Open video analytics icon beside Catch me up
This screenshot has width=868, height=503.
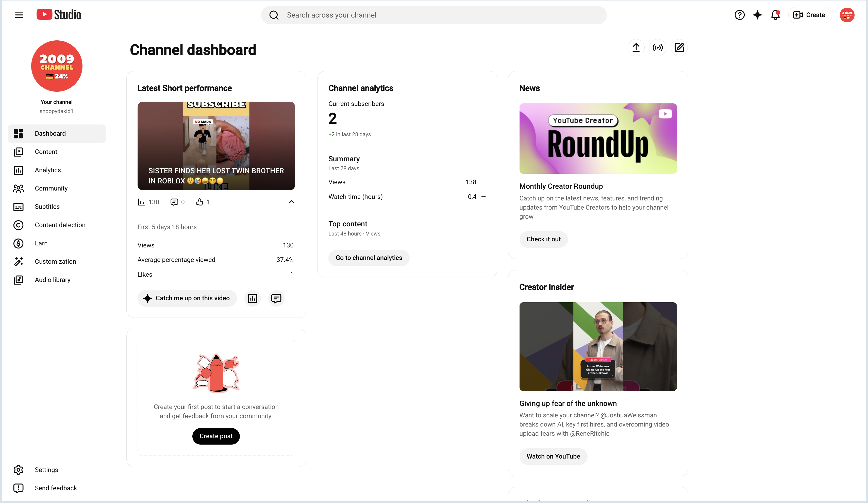click(x=253, y=298)
